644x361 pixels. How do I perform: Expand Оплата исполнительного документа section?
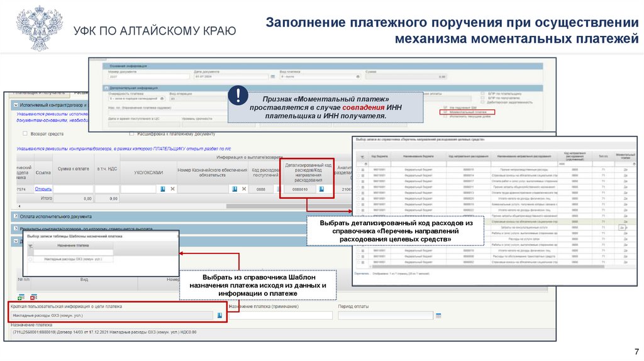pos(16,216)
